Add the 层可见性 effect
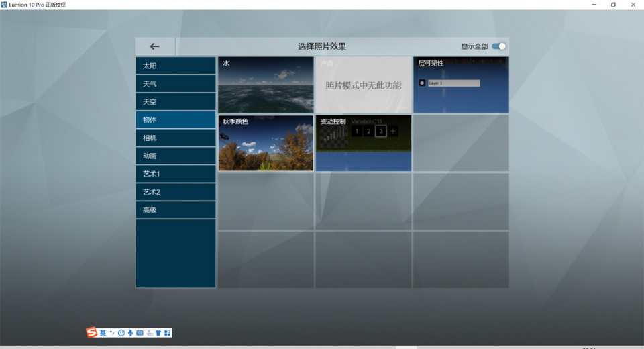The height and width of the screenshot is (349, 644). 461,85
